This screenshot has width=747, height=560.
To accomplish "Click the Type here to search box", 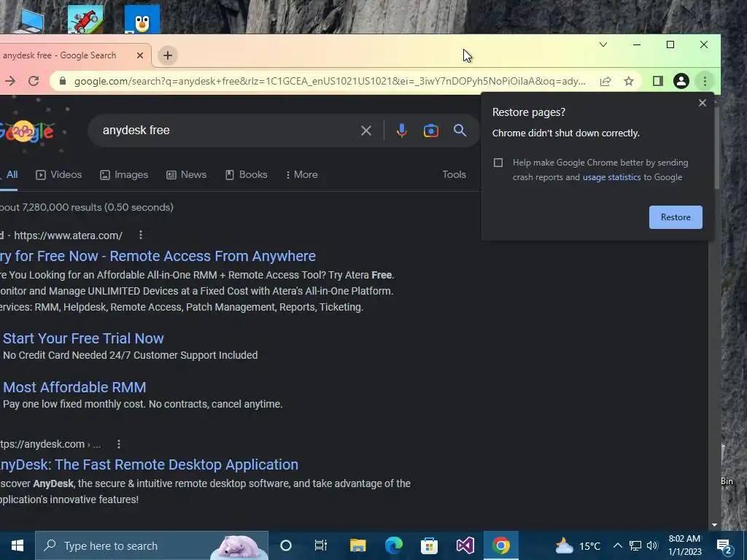I will coord(152,545).
